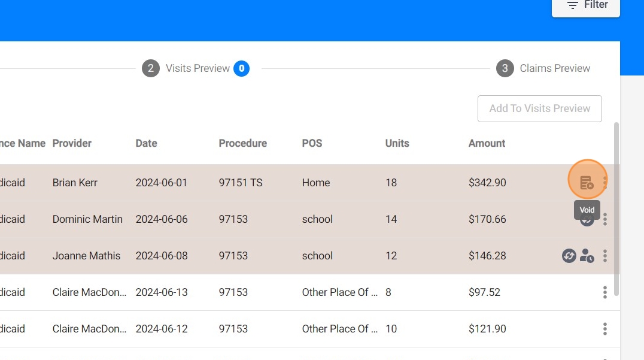The width and height of the screenshot is (644, 360).
Task: Open three-dot menu for the $97.52 row
Action: (605, 292)
